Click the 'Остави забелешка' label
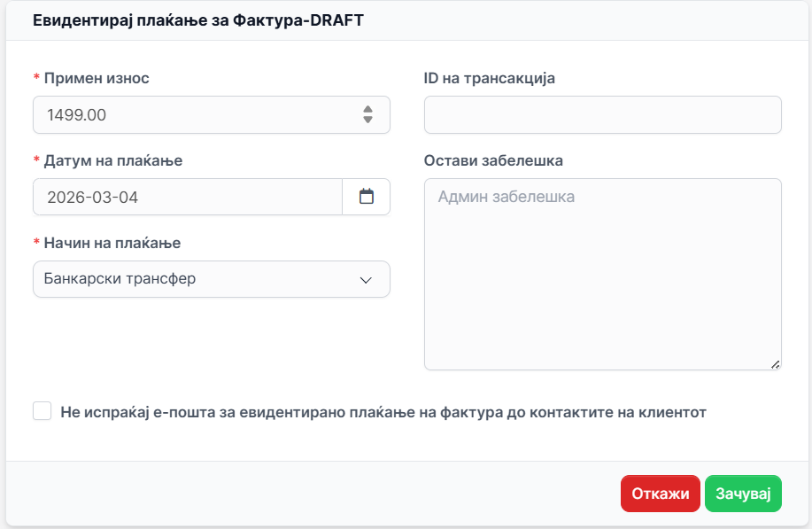This screenshot has width=812, height=529. (493, 160)
